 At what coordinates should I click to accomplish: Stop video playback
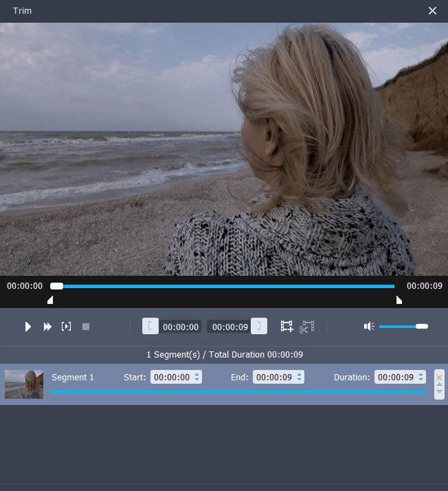coord(86,326)
